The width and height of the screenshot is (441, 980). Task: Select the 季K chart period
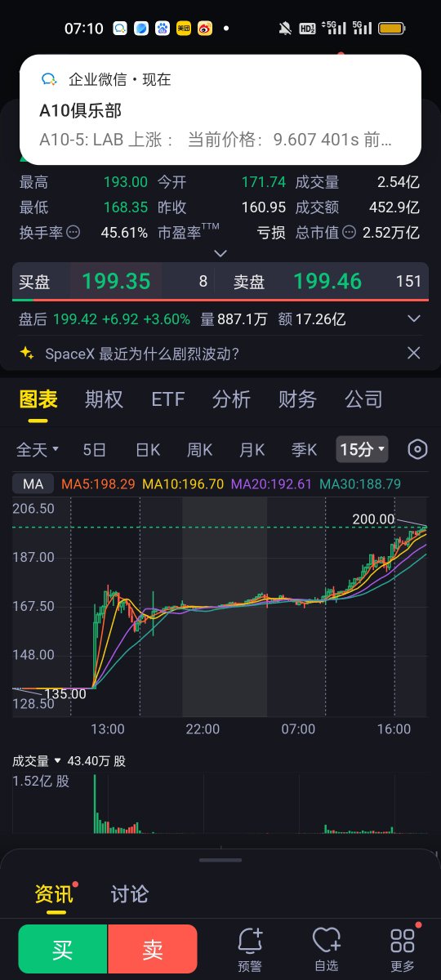305,449
